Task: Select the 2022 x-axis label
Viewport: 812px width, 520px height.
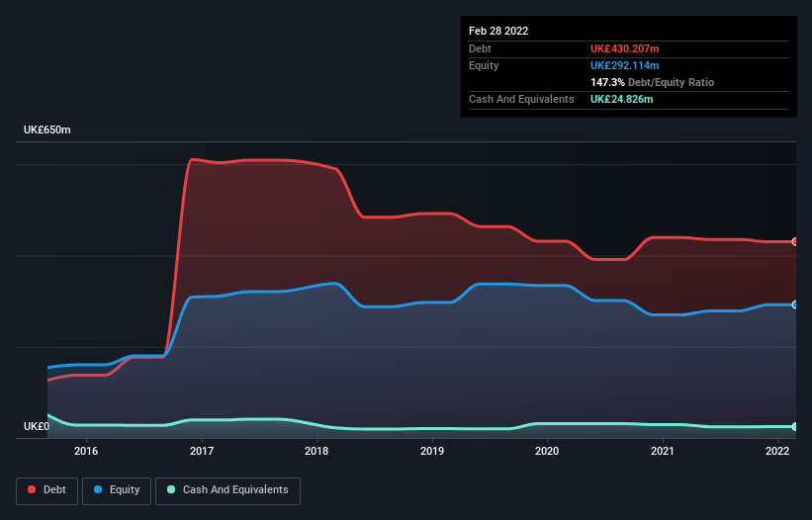Action: pyautogui.click(x=777, y=451)
